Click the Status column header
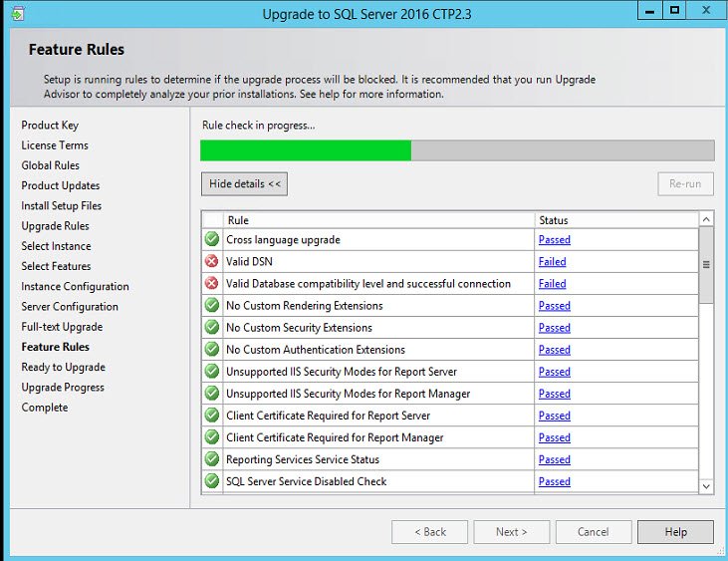The image size is (728, 561). (x=616, y=220)
